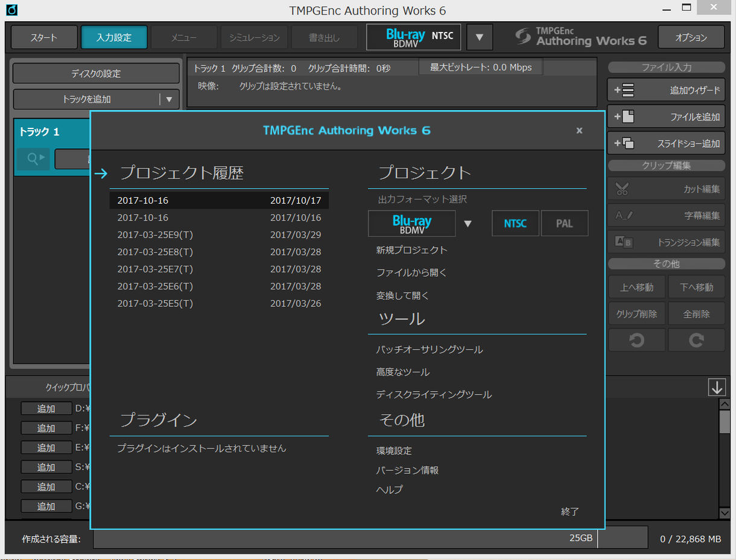
Task: Click the カット編集 button
Action: [666, 189]
